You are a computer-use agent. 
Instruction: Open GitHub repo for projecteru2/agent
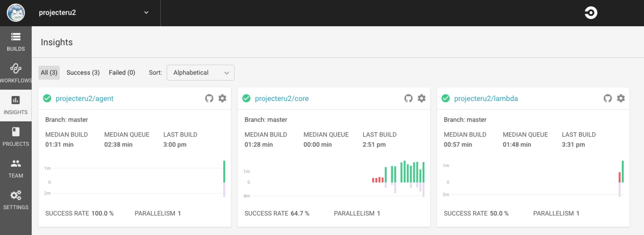click(209, 98)
